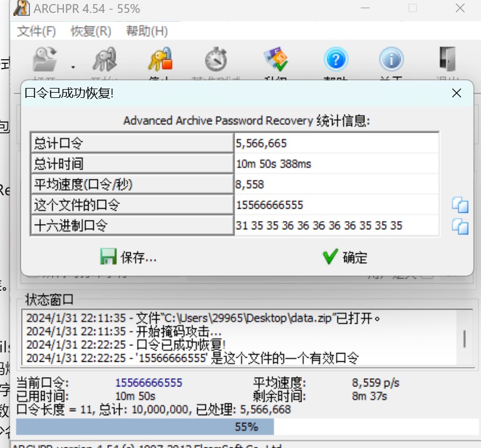The width and height of the screenshot is (481, 448).
Task: Click the 平均速度(口令/秒) row label
Action: tap(132, 184)
